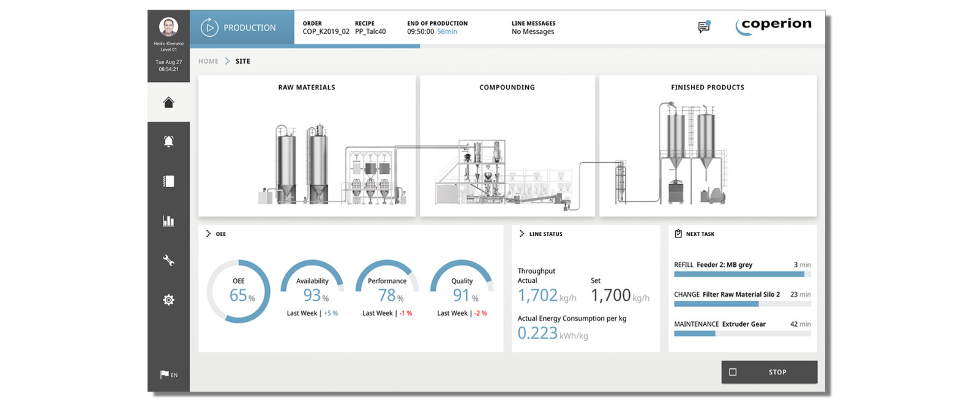Click the user profile avatar
Image resolution: width=980 pixels, height=402 pixels.
(x=168, y=27)
